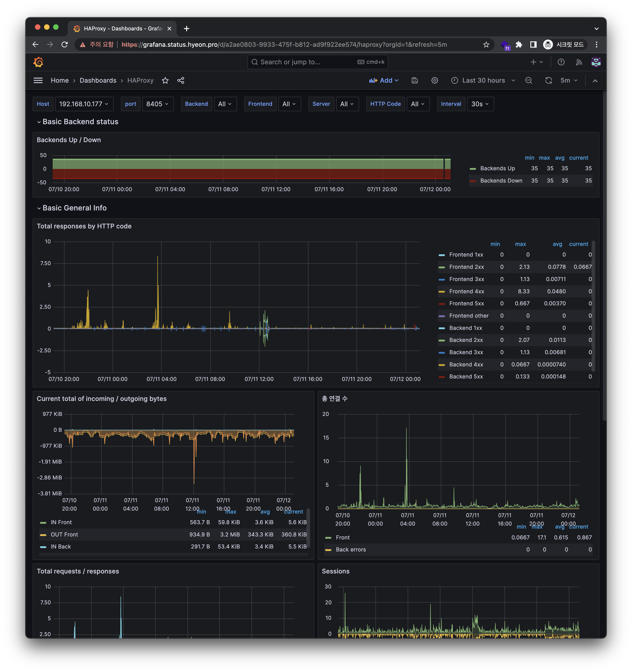This screenshot has width=632, height=672.
Task: Click the Backends Down color swatch
Action: (x=473, y=180)
